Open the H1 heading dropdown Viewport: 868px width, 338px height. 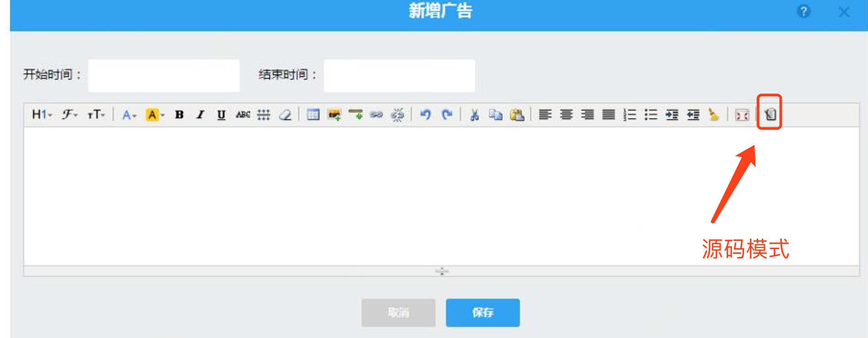(x=42, y=114)
